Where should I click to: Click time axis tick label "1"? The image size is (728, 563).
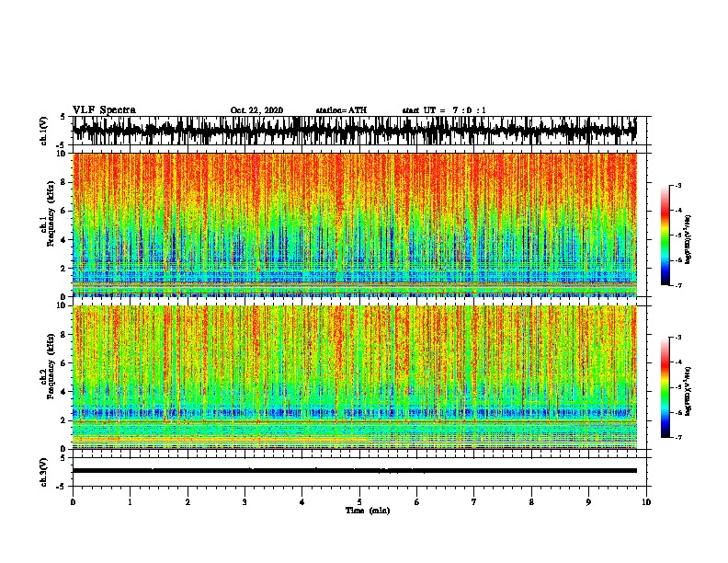[130, 501]
